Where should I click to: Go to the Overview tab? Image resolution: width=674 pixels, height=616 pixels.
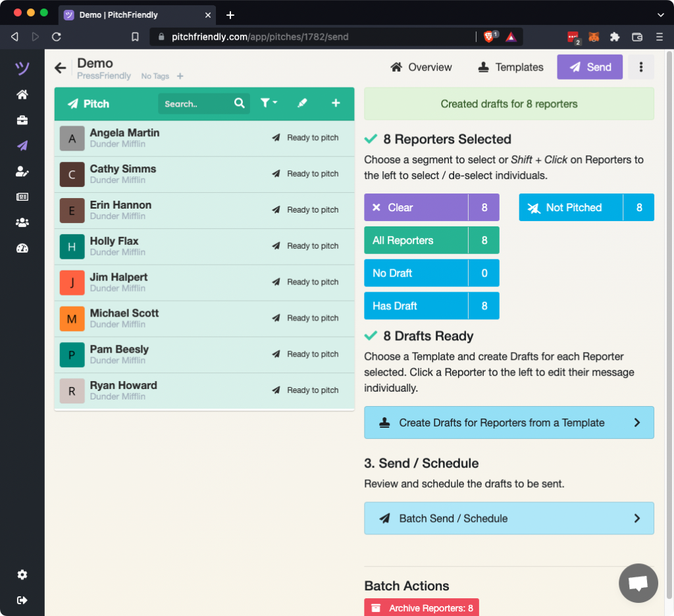(421, 67)
